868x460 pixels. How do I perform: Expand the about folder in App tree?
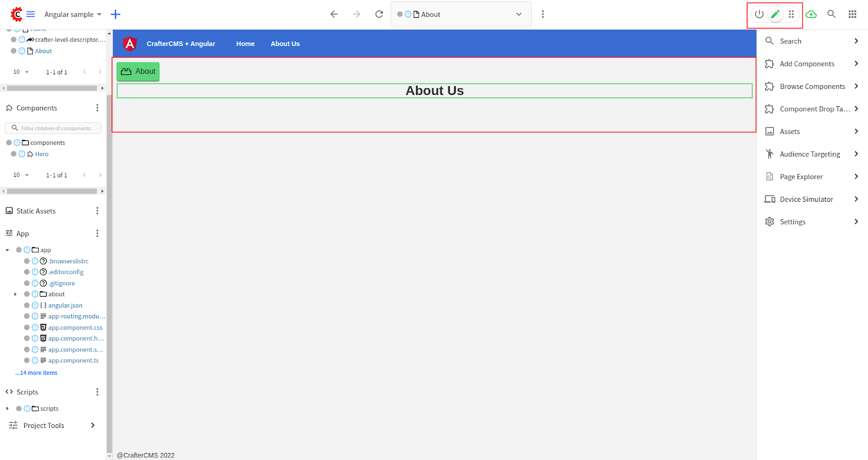[15, 295]
